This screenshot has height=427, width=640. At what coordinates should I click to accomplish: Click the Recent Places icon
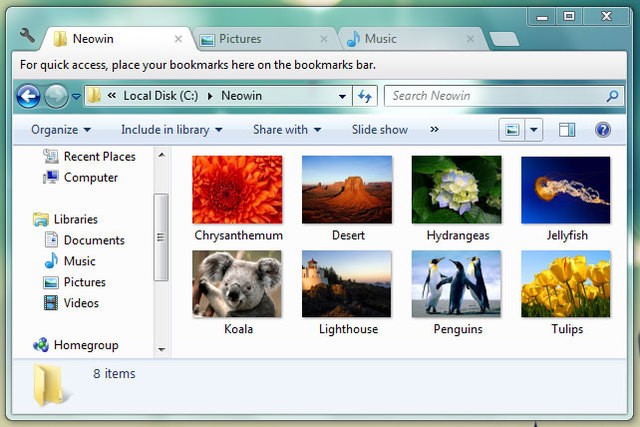point(51,156)
